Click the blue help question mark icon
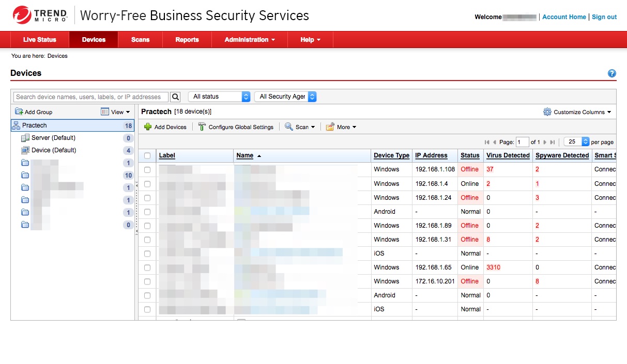 (612, 73)
